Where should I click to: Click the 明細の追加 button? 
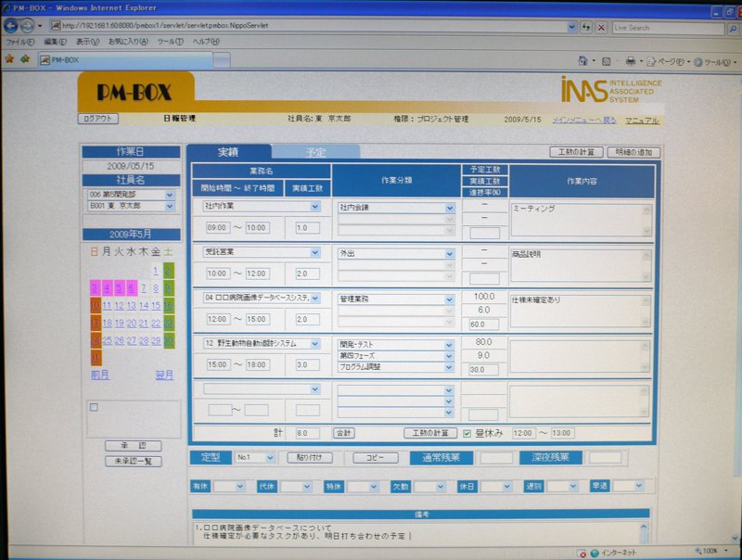pos(633,152)
